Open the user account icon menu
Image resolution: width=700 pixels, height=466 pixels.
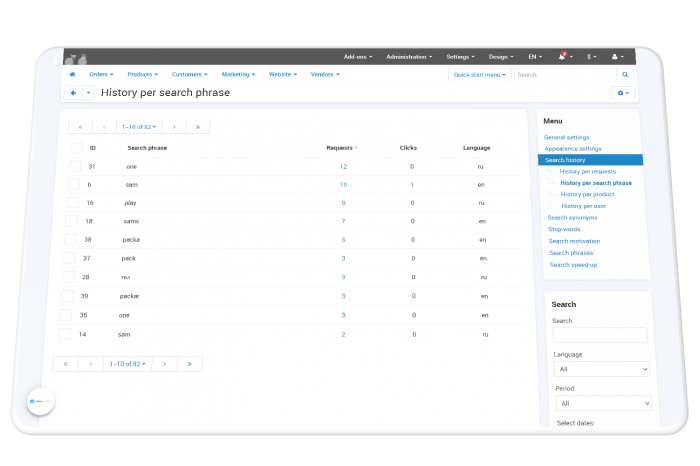[617, 57]
